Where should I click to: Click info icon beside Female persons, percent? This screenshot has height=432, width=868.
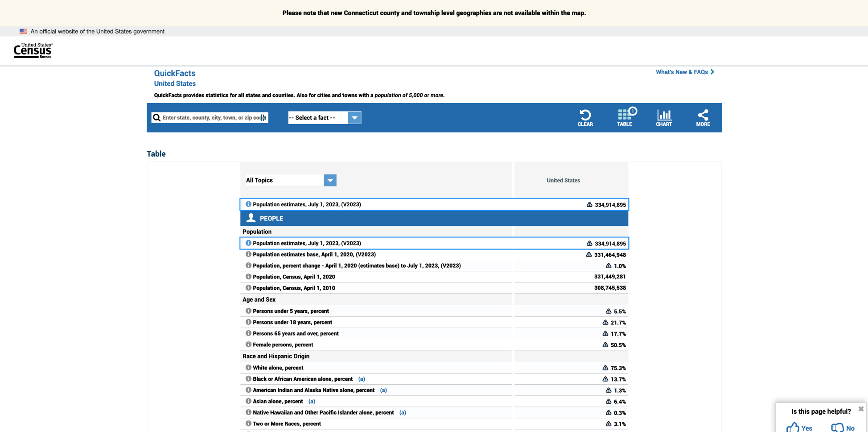[248, 344]
